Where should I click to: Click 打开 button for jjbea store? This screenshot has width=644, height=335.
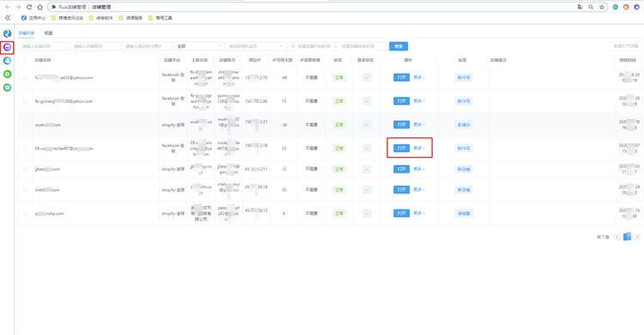[x=401, y=169]
